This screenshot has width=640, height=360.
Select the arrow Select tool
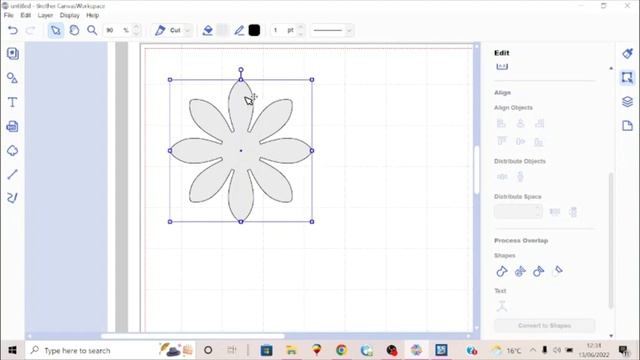tap(56, 30)
